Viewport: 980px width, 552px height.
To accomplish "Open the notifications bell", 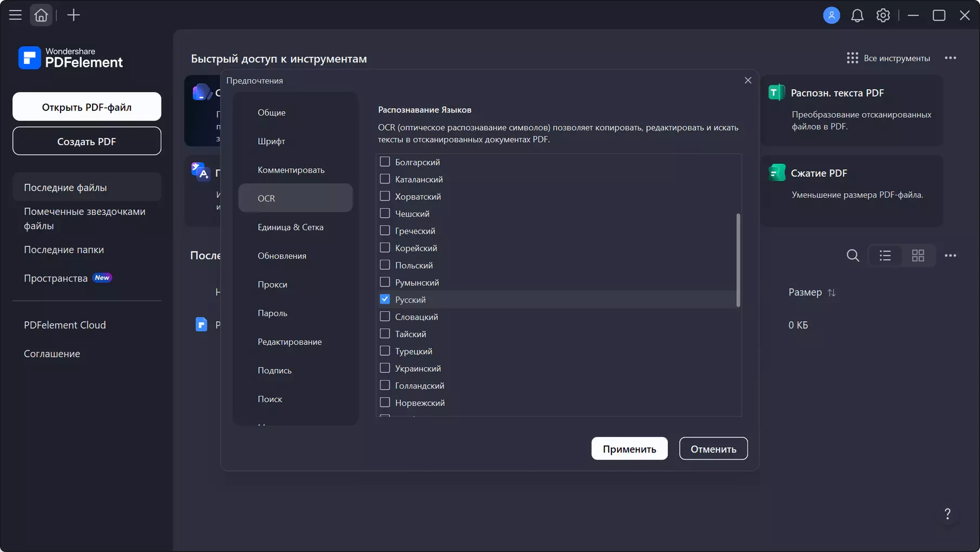I will tap(857, 15).
